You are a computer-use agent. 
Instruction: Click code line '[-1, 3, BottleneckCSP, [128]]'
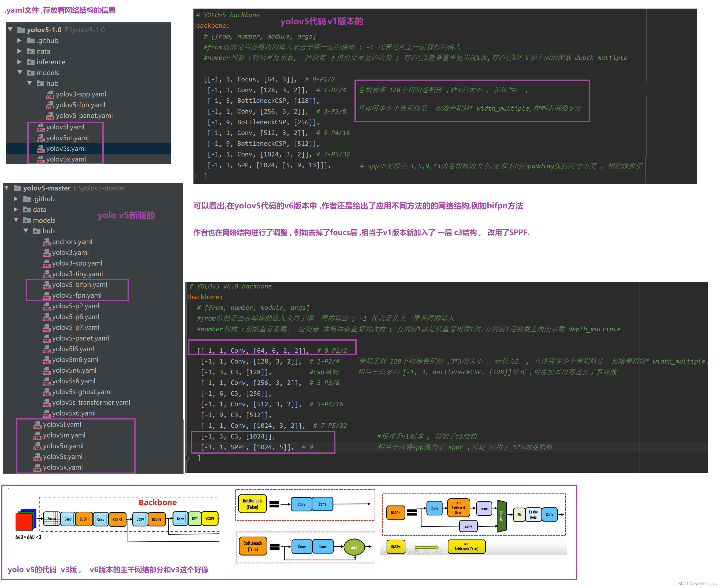click(x=263, y=101)
